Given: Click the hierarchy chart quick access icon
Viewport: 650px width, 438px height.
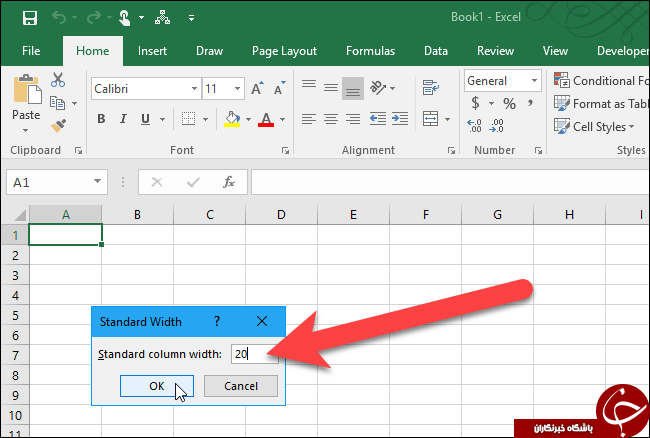Looking at the screenshot, I should pos(162,17).
